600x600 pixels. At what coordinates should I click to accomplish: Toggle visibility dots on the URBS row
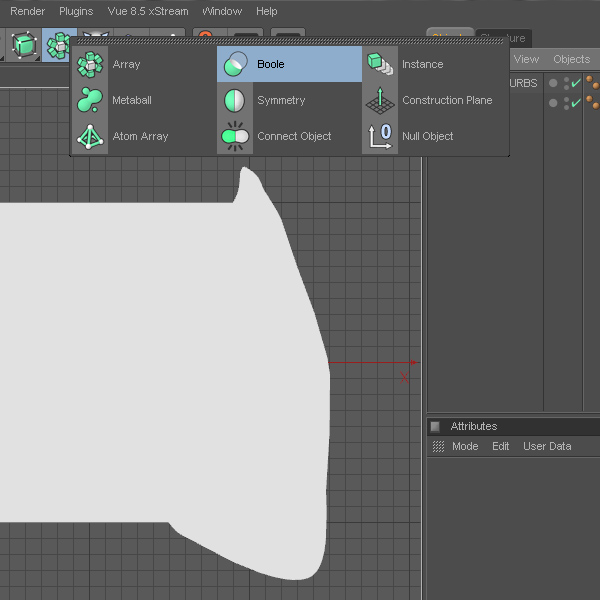pyautogui.click(x=566, y=83)
